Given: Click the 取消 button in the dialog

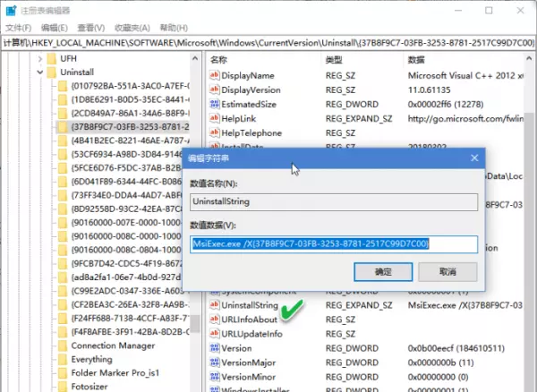Looking at the screenshot, I should click(447, 272).
